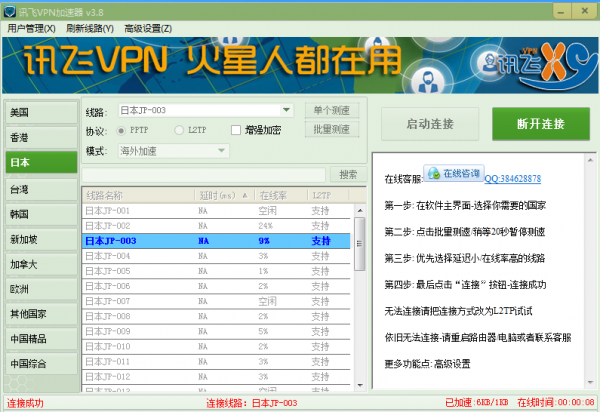Click help panel scrollbar down arrow
600x412 pixels.
click(590, 383)
